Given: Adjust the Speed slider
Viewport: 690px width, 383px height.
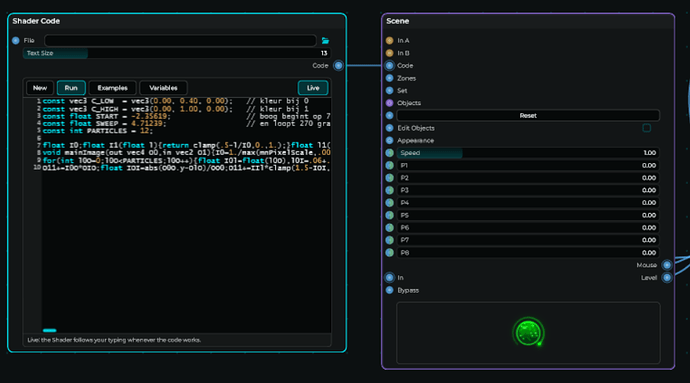Looking at the screenshot, I should point(528,153).
